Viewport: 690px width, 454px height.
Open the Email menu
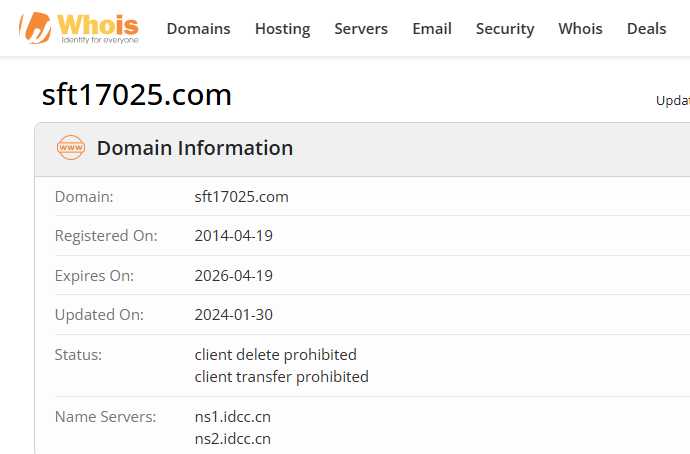pyautogui.click(x=432, y=29)
